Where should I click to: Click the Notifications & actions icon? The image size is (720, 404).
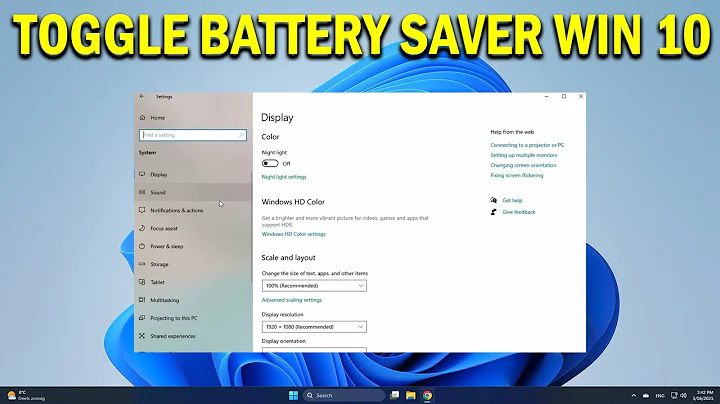click(142, 210)
